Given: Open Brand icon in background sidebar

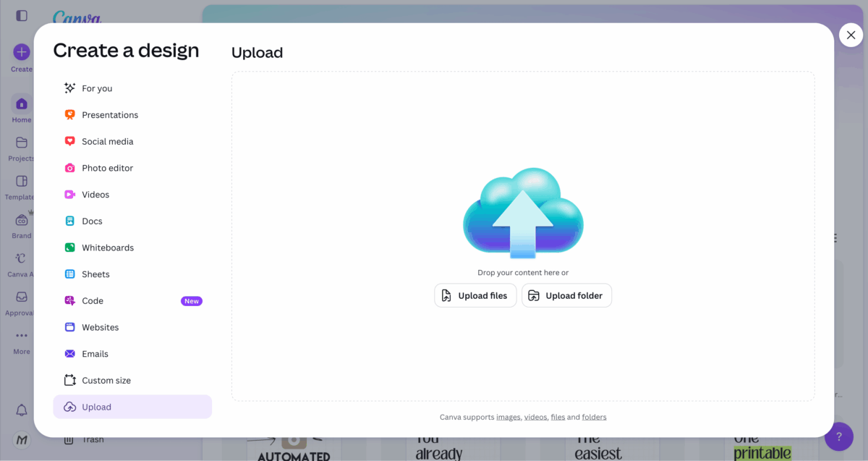Looking at the screenshot, I should point(22,220).
